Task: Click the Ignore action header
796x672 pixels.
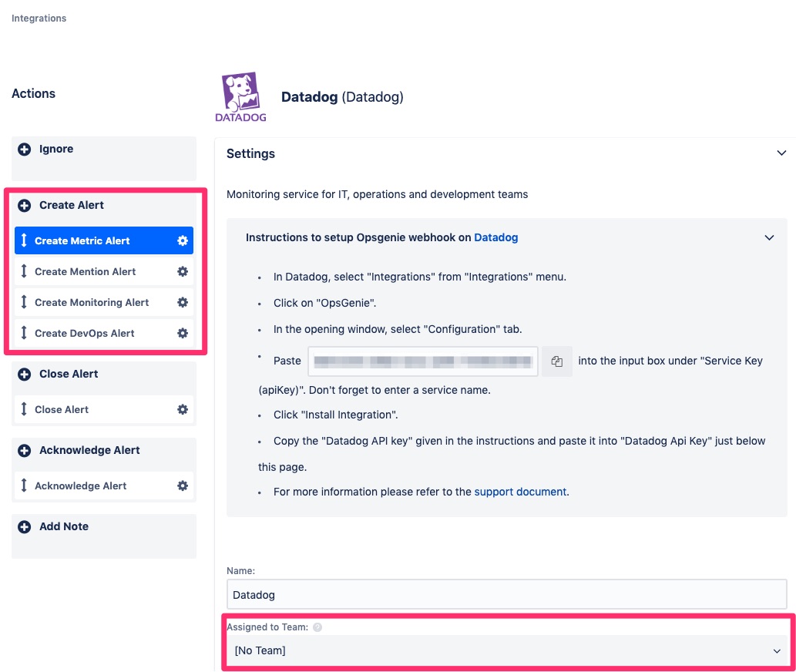Action: 56,150
